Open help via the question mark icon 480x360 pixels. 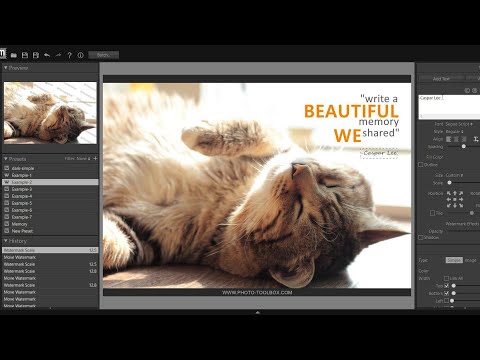point(69,55)
